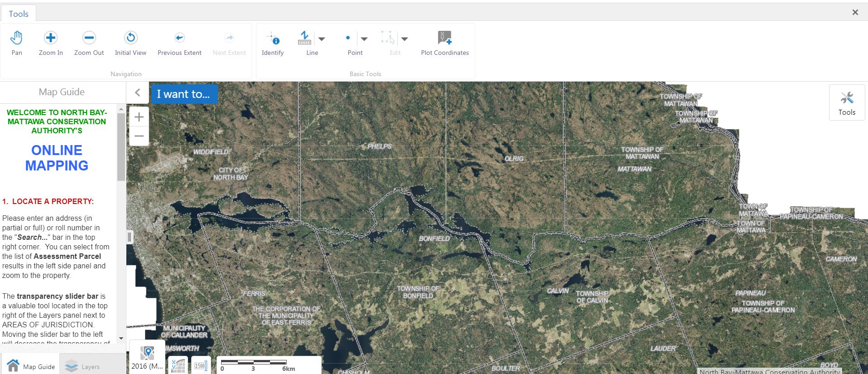Click the Map Guide scrollbar down arrow

pos(121,338)
